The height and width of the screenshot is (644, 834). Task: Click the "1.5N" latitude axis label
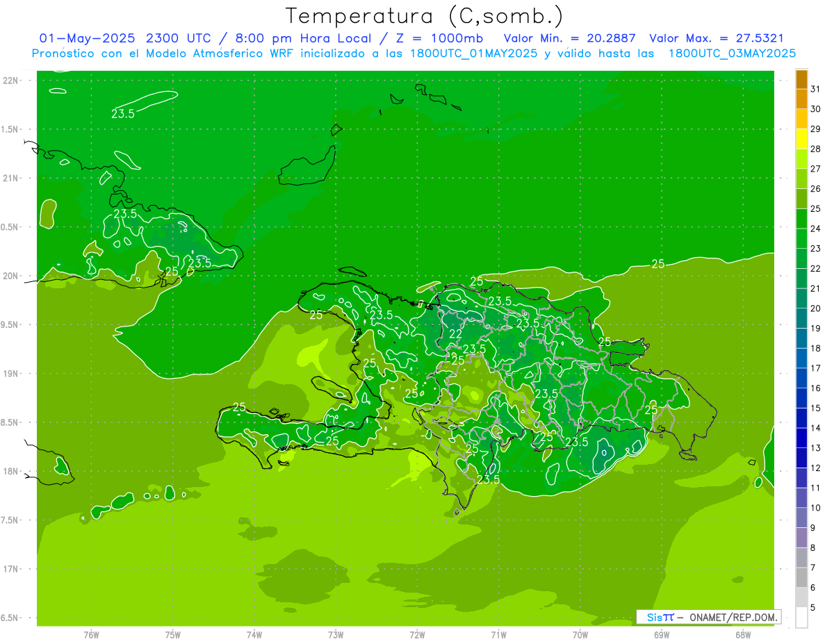[10, 129]
